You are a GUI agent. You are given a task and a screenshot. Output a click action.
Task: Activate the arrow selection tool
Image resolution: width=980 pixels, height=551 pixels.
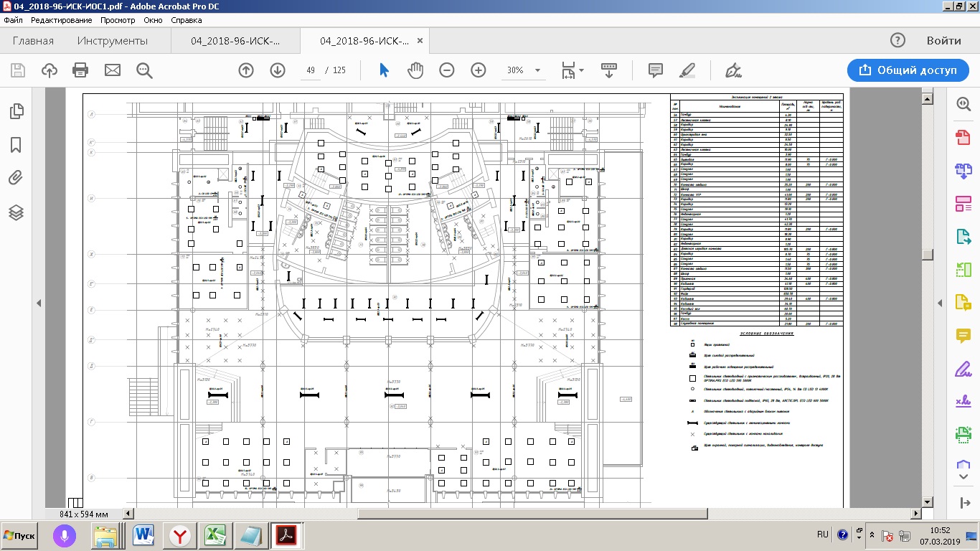pos(384,70)
